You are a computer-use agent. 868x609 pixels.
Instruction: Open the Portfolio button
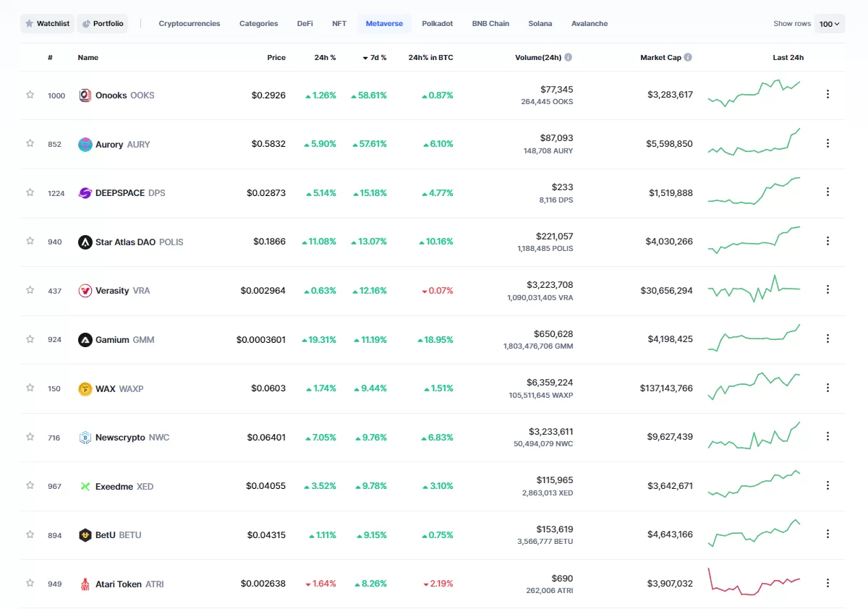click(x=102, y=24)
